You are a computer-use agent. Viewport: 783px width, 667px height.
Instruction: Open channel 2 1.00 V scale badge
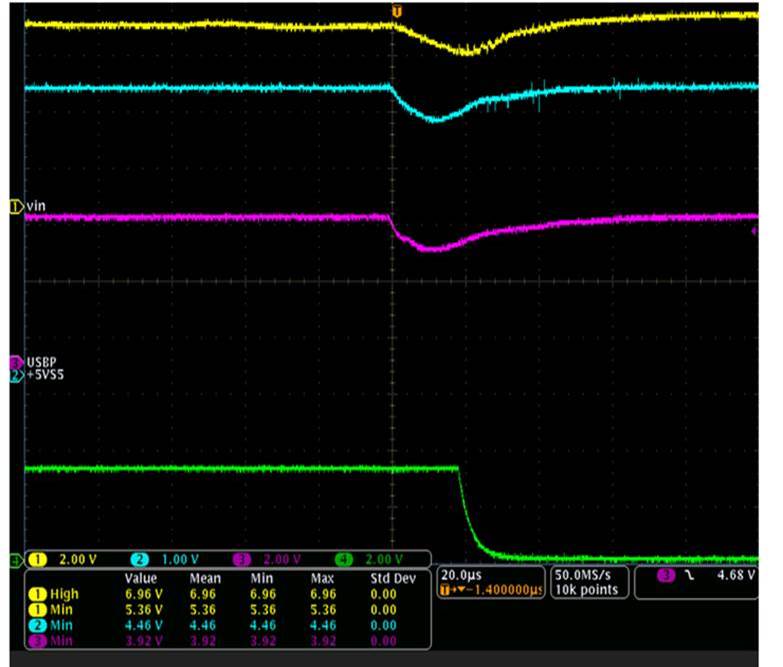coord(165,560)
